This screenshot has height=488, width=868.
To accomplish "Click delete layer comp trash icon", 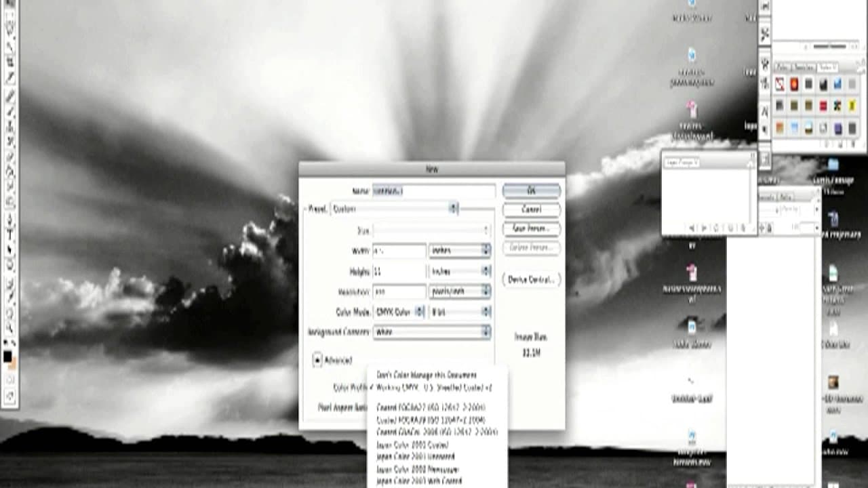I will tap(743, 228).
